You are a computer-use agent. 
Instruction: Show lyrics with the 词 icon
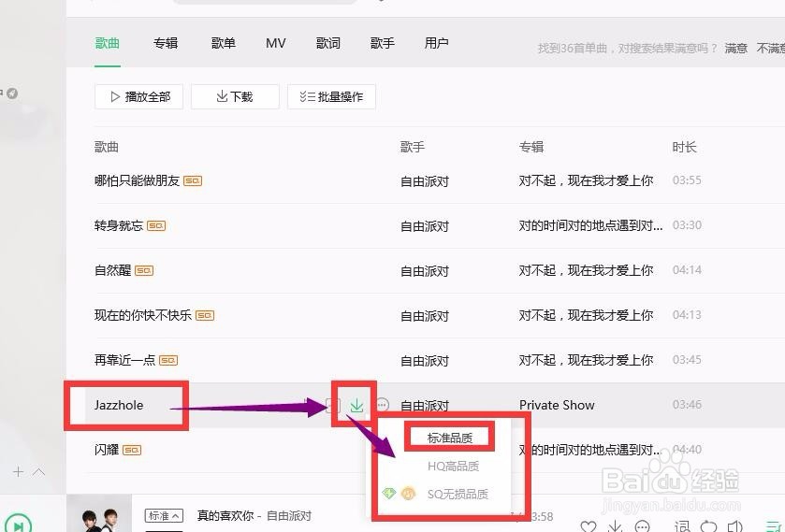tap(682, 525)
